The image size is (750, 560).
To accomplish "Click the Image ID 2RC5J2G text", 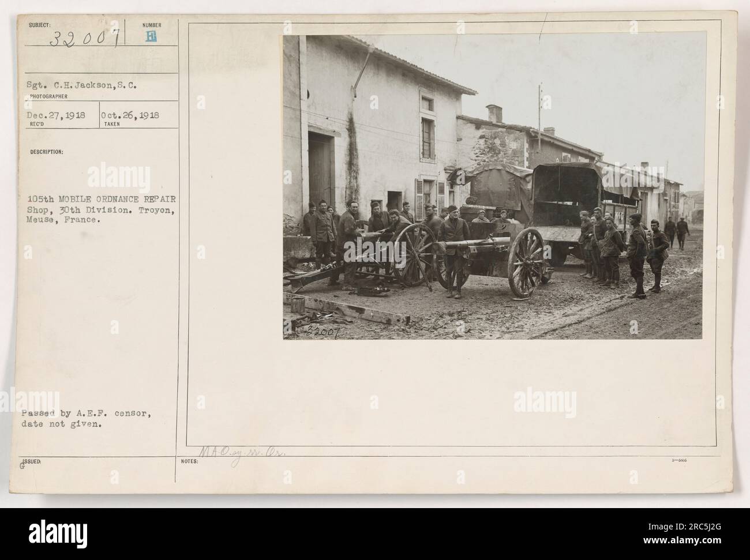I will pos(685,527).
